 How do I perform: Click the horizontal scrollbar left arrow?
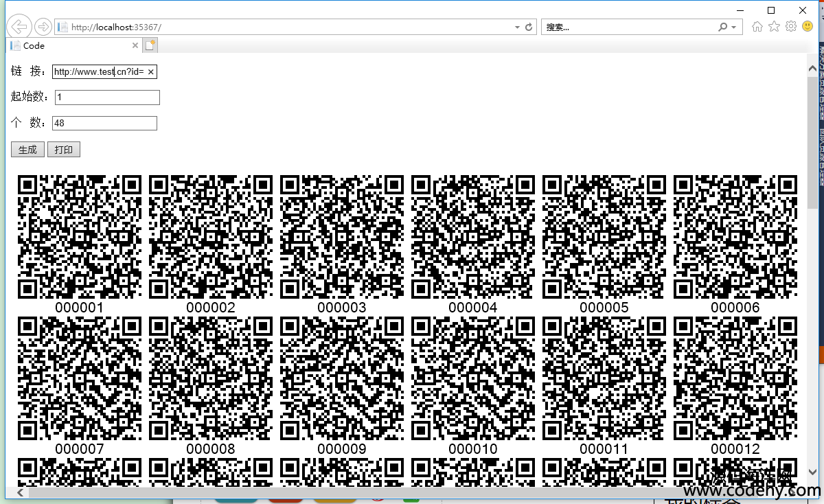point(21,493)
